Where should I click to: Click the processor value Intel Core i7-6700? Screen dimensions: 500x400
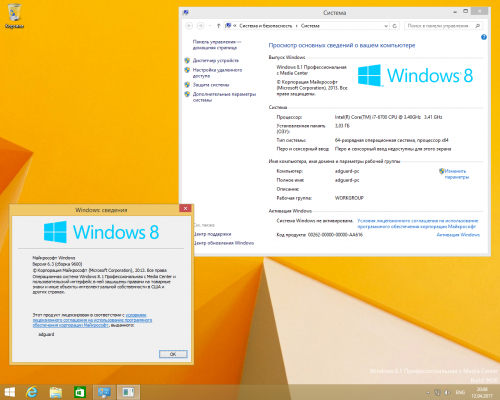click(388, 117)
